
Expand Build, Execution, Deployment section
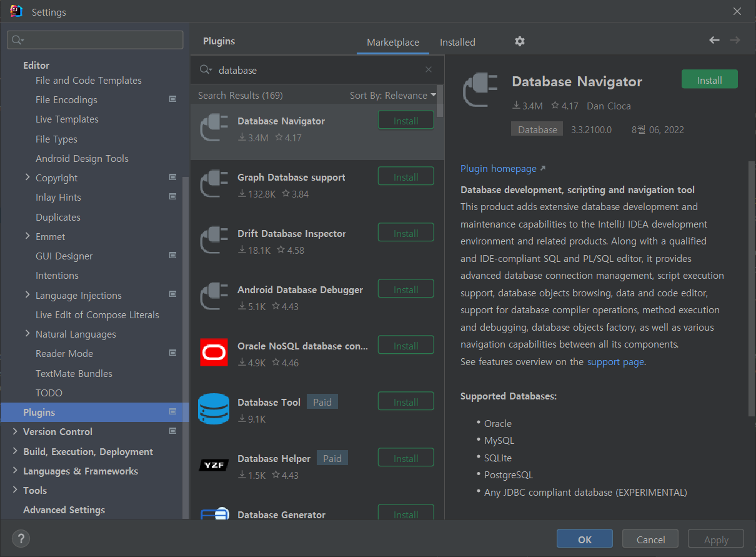pyautogui.click(x=15, y=451)
